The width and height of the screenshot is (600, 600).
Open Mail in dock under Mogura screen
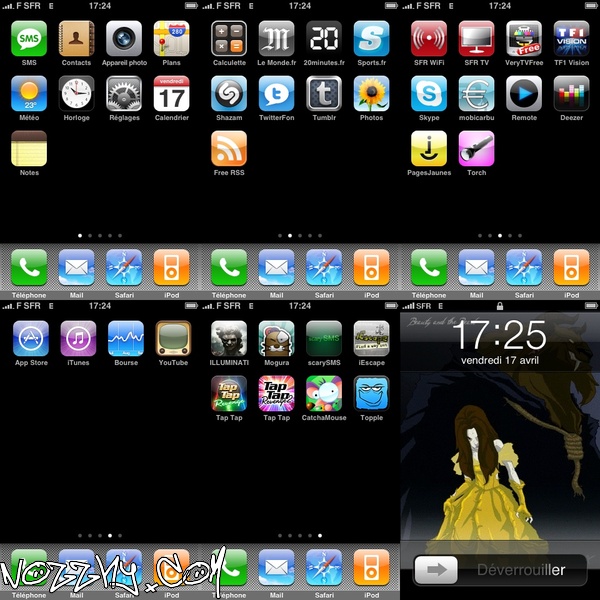[x=276, y=567]
